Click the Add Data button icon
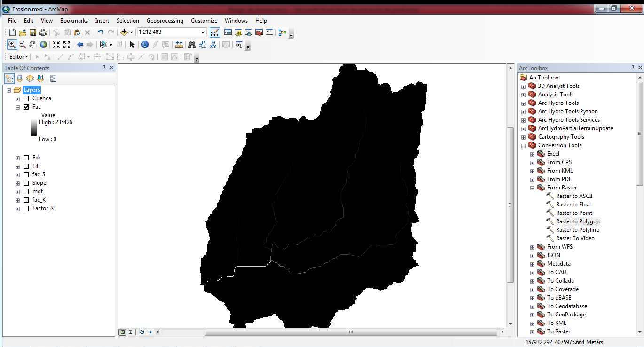 pos(124,32)
